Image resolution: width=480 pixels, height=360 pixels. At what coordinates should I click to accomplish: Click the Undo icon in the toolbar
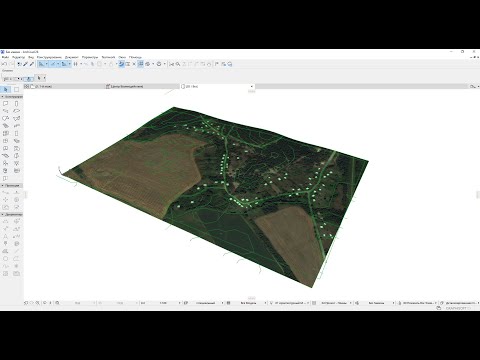(x=4, y=64)
